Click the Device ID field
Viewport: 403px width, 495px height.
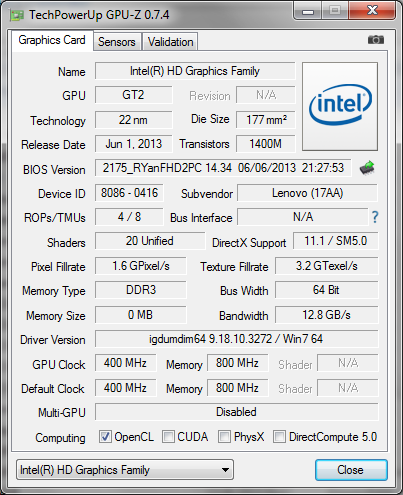click(129, 193)
